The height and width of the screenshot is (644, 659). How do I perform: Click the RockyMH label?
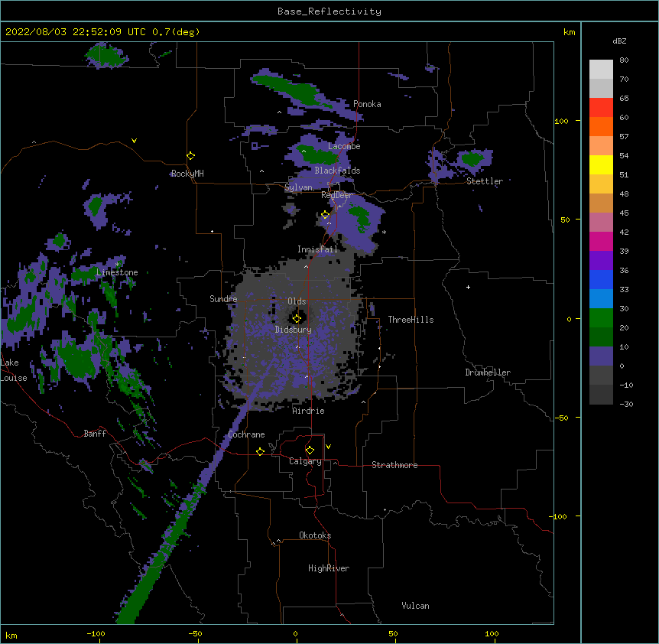(187, 174)
